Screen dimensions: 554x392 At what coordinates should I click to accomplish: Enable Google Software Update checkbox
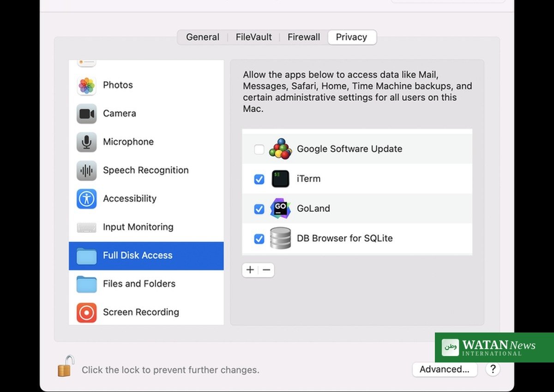coord(259,149)
